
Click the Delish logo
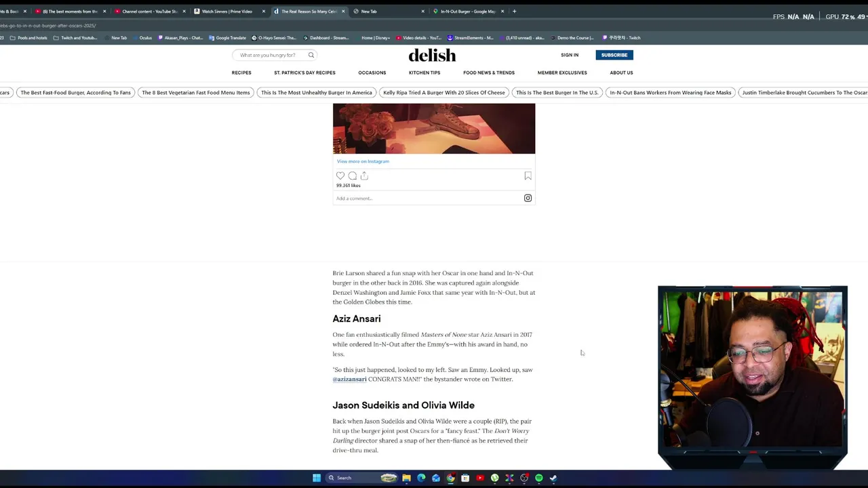[432, 55]
